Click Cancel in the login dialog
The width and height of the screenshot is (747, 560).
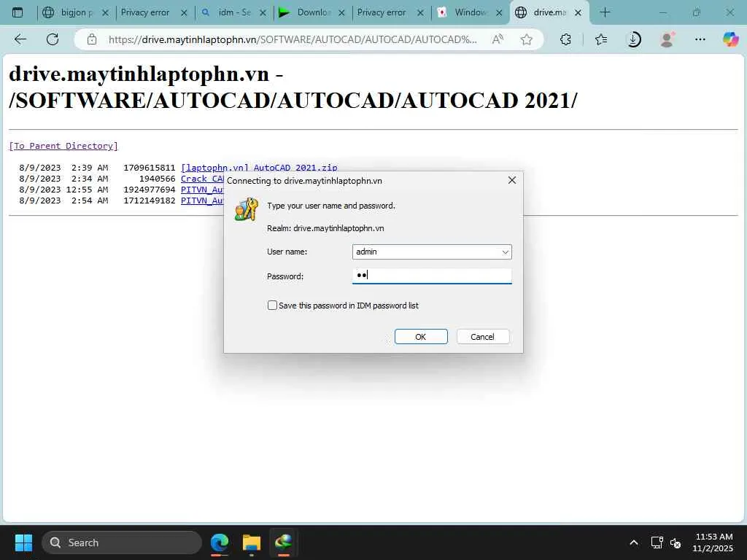point(483,337)
